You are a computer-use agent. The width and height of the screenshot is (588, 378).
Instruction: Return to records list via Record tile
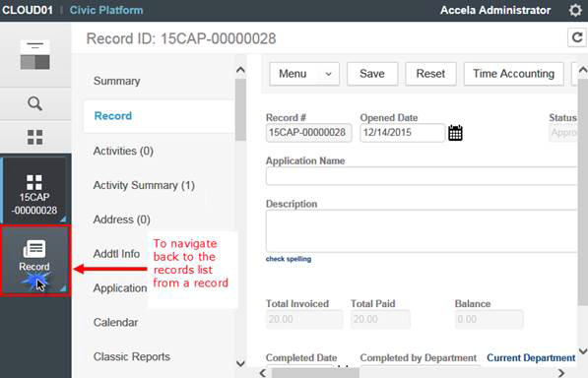coord(35,261)
